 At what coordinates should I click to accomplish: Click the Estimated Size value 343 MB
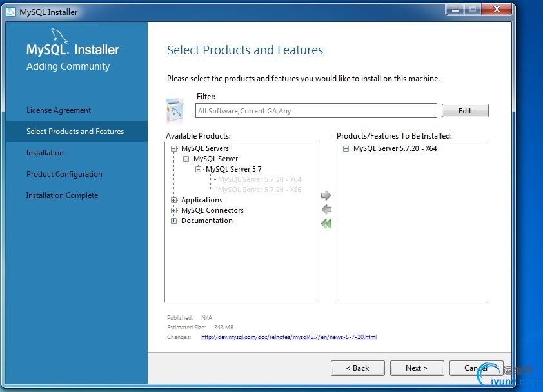coord(224,328)
